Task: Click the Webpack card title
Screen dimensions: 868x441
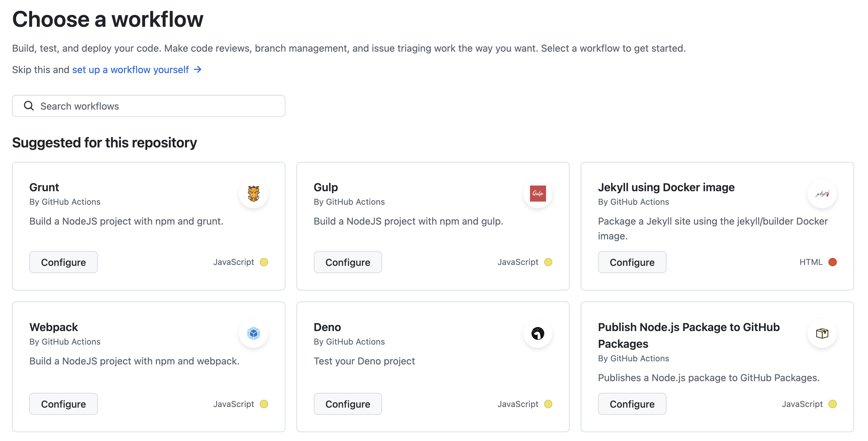Action: coord(54,327)
